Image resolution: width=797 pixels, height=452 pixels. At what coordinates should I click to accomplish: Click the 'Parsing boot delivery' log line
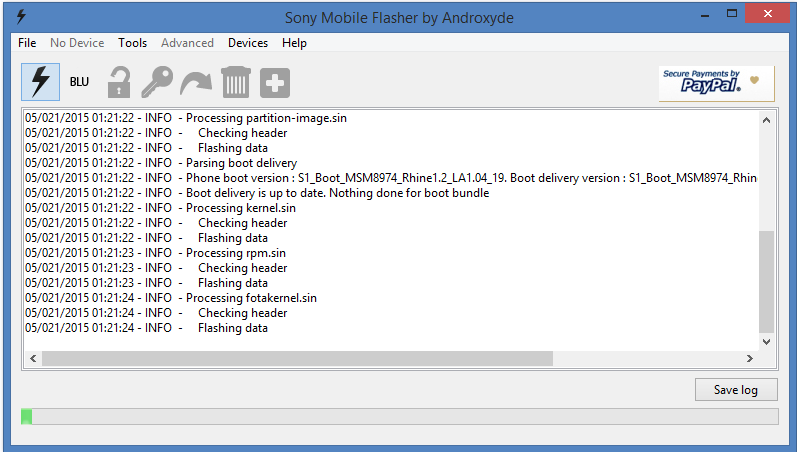click(x=161, y=163)
